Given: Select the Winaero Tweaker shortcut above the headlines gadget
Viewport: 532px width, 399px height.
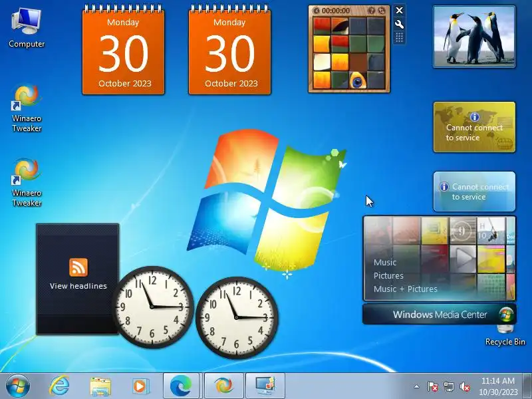Looking at the screenshot, I should click(27, 182).
